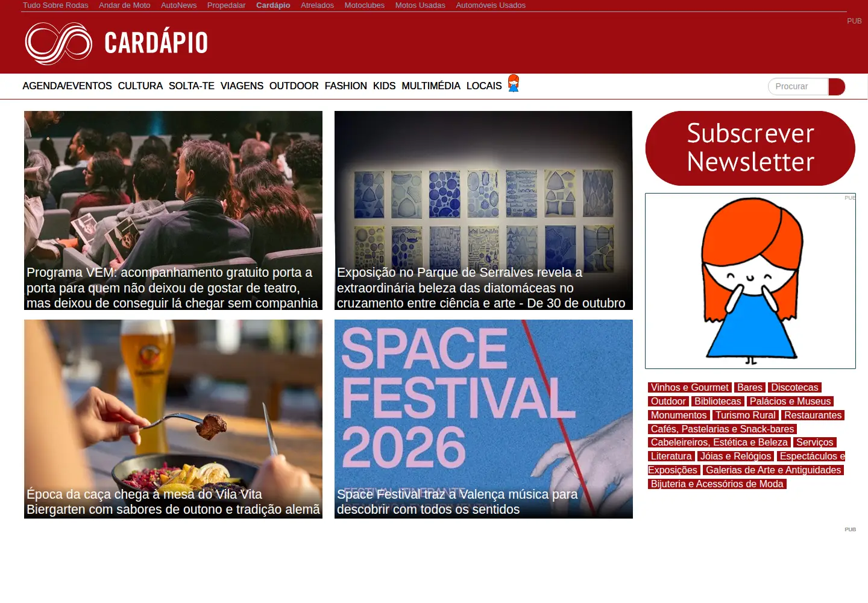Select the Literatura tag
868x603 pixels.
click(x=671, y=456)
